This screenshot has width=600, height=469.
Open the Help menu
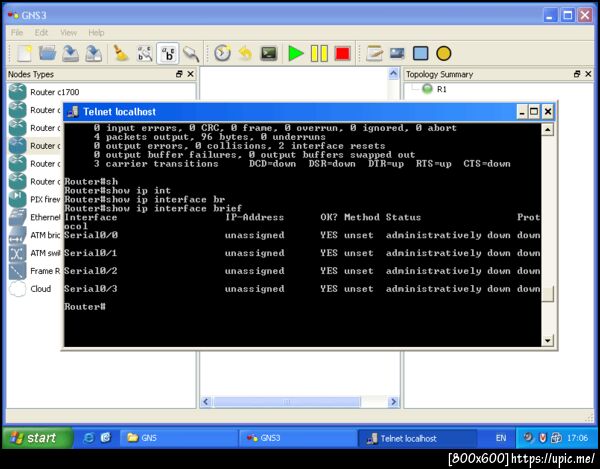coord(96,33)
